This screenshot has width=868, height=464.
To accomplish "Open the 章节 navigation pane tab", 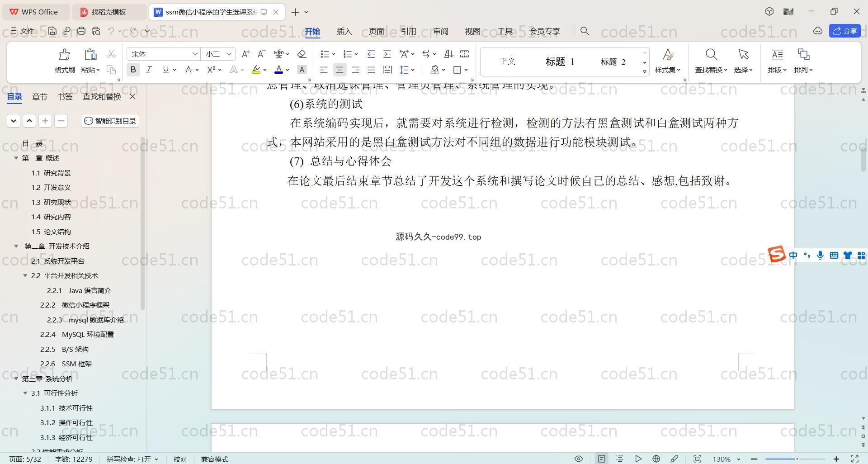I will [39, 97].
